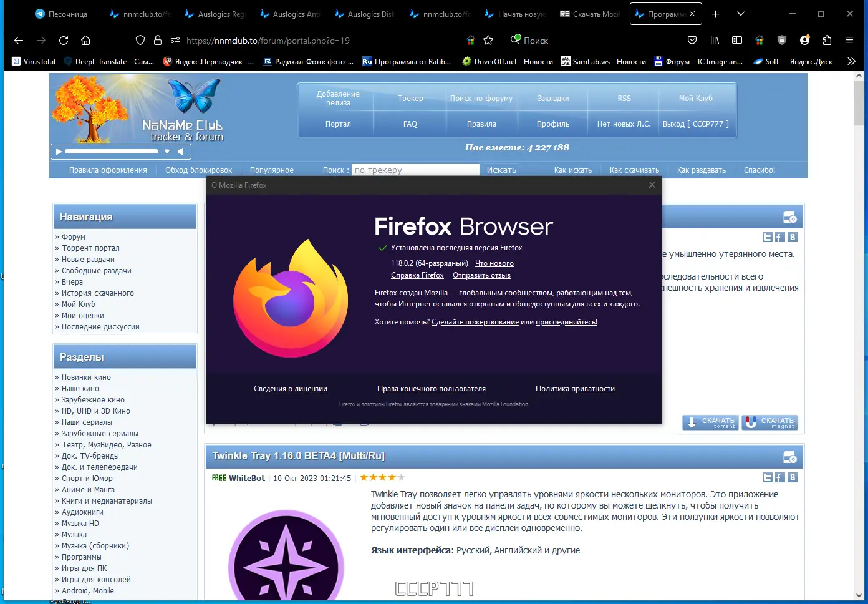Click the Искать search button
This screenshot has height=604, width=868.
(501, 170)
